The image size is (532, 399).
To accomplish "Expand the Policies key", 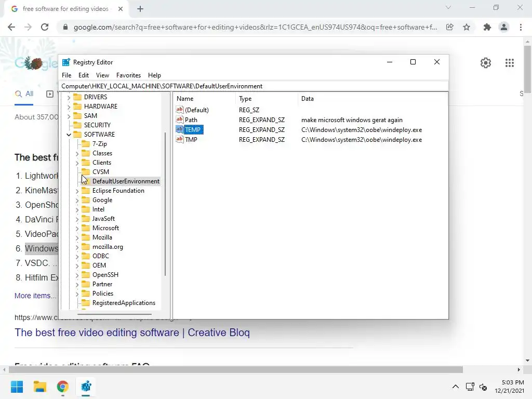I will [x=77, y=294].
